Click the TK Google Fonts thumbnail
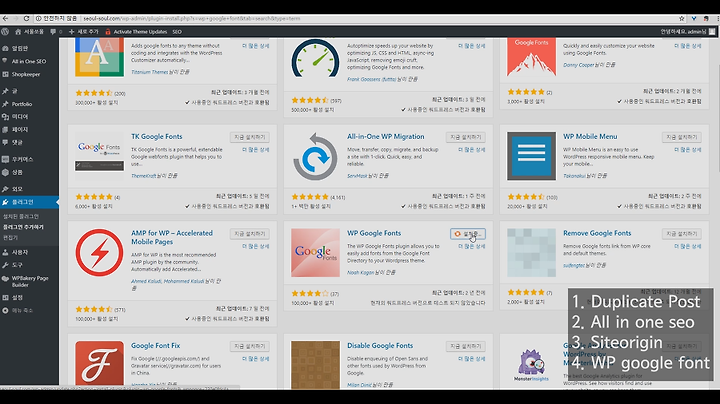Viewport: 720px width, 404px height. tap(99, 156)
